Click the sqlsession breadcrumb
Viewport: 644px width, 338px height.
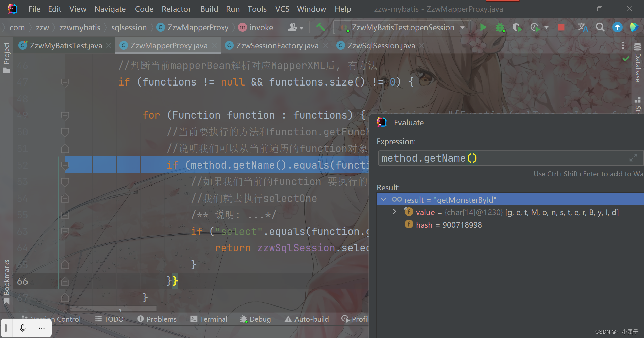(x=129, y=27)
